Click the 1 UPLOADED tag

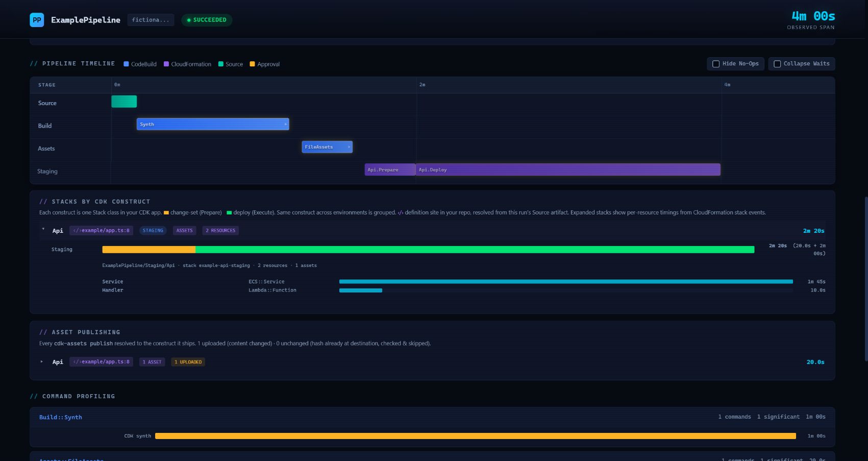(188, 362)
